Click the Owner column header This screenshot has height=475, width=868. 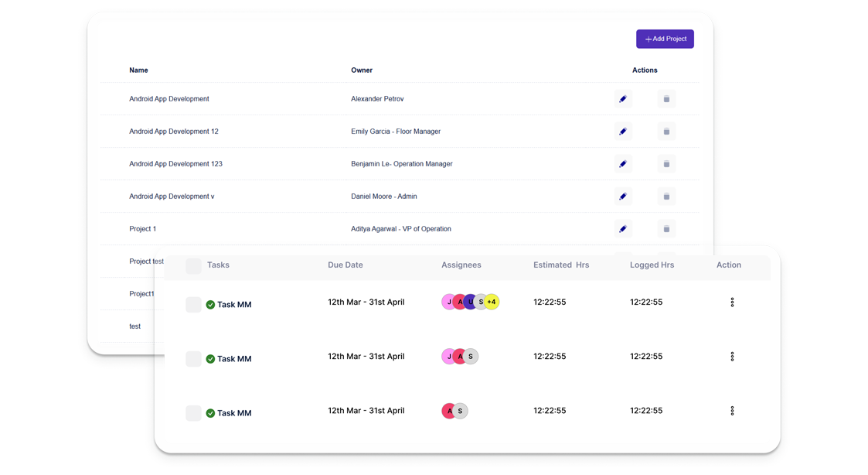coord(362,70)
